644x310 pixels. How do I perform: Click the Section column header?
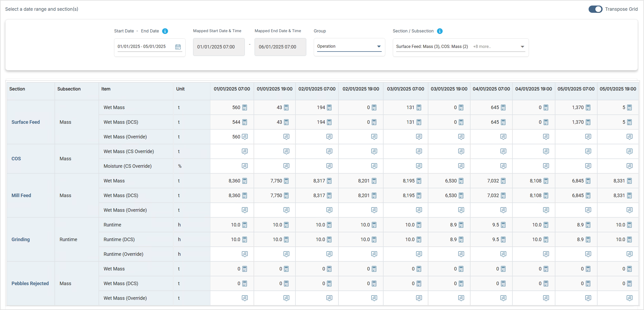(17, 89)
